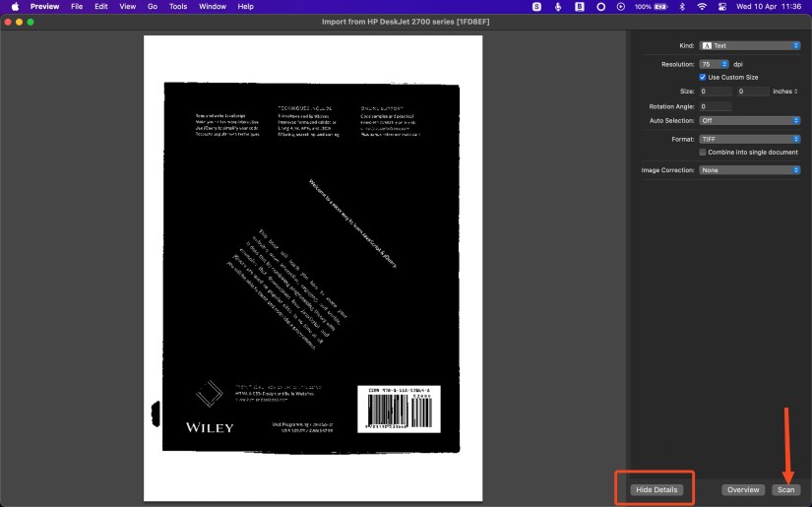Click the scanned book cover preview
Image resolution: width=812 pixels, height=507 pixels.
click(312, 268)
